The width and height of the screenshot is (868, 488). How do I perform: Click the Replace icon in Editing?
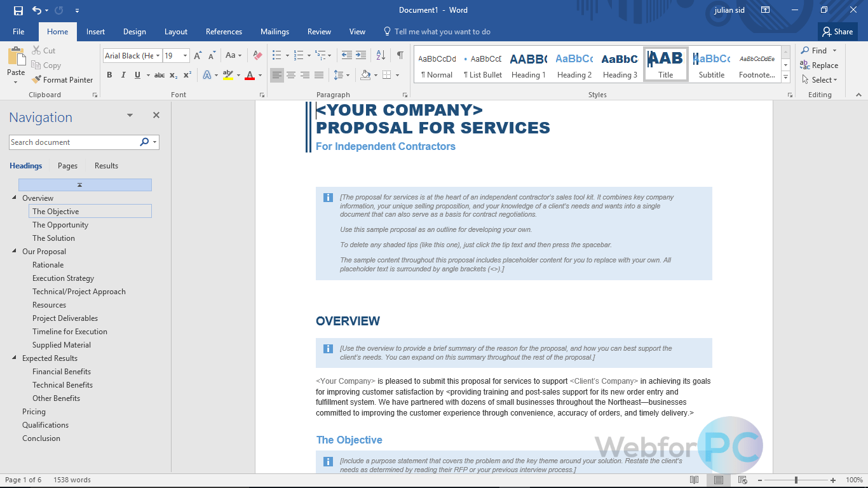coord(804,65)
